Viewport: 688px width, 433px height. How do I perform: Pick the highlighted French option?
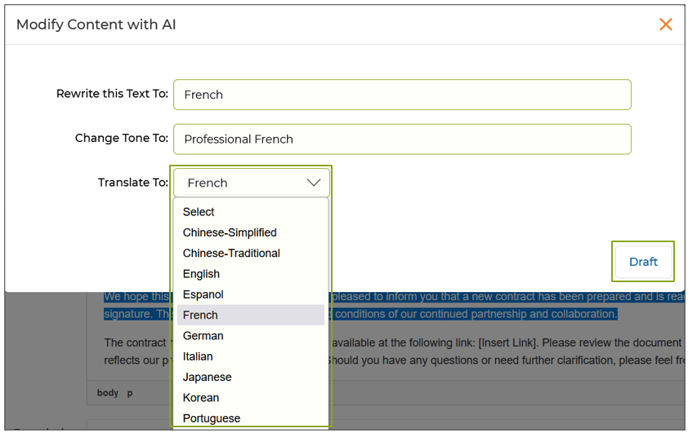point(201,315)
